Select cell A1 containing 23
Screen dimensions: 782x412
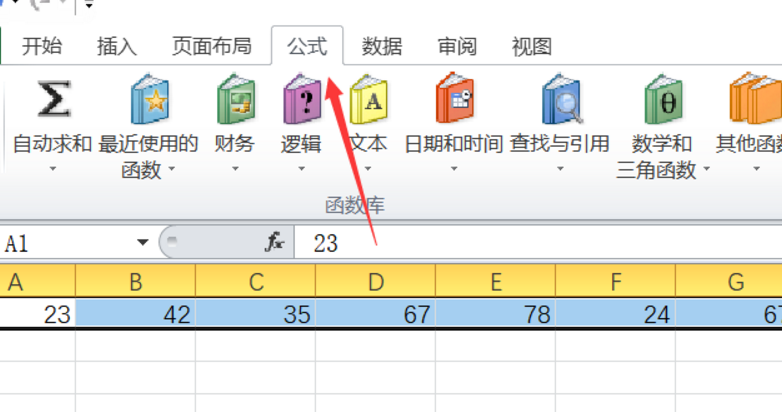(37, 314)
